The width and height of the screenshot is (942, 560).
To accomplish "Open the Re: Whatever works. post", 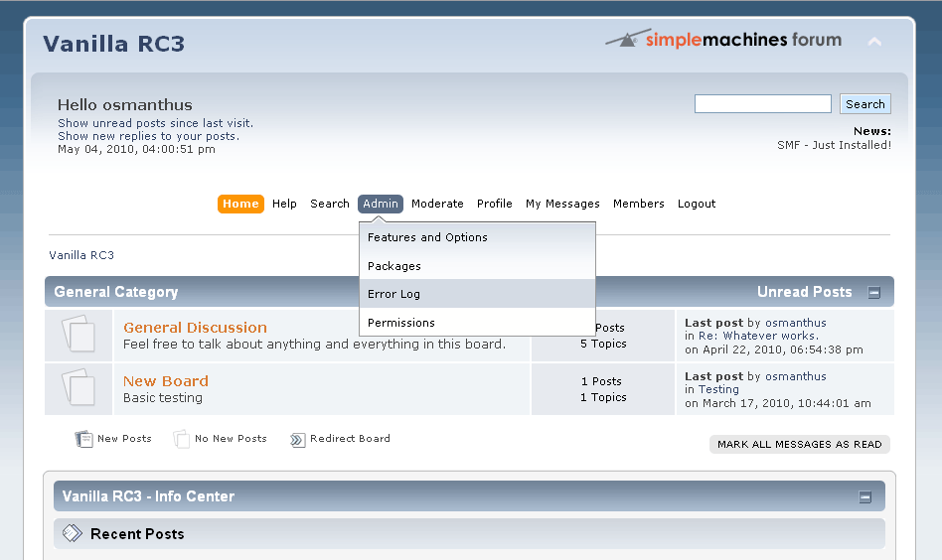I will 758,337.
